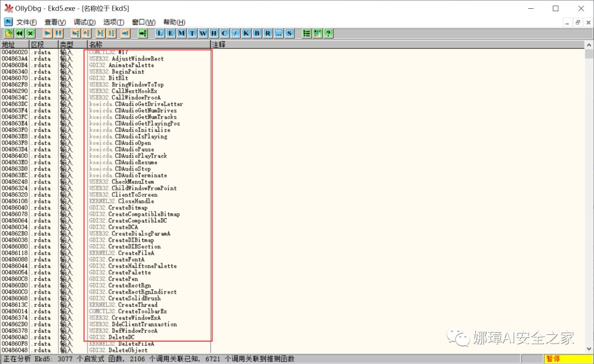
Task: Select the GDI32.AnimatePalette row
Action: [x=293, y=65]
